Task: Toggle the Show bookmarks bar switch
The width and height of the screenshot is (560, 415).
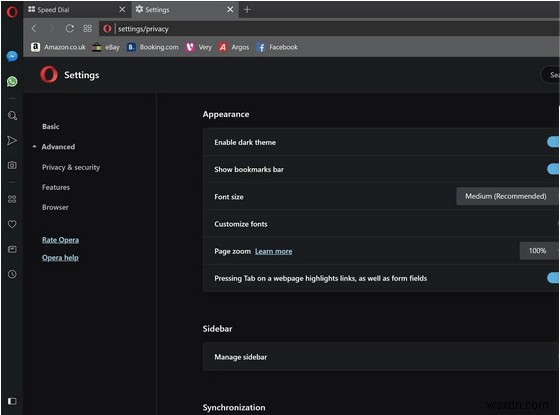Action: pyautogui.click(x=553, y=169)
